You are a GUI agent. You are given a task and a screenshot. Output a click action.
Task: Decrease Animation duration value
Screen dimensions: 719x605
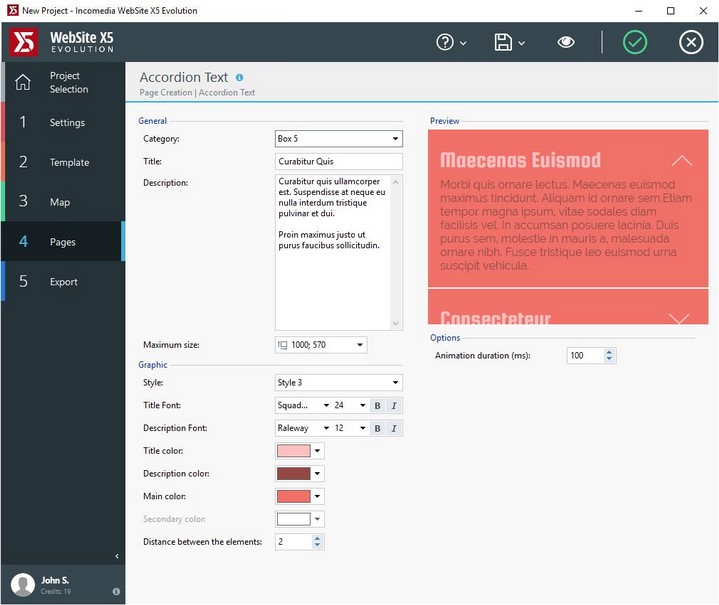(x=609, y=359)
